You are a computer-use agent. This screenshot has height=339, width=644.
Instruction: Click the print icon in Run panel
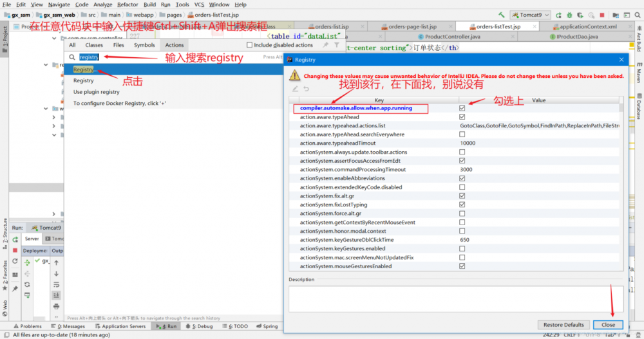click(x=56, y=306)
